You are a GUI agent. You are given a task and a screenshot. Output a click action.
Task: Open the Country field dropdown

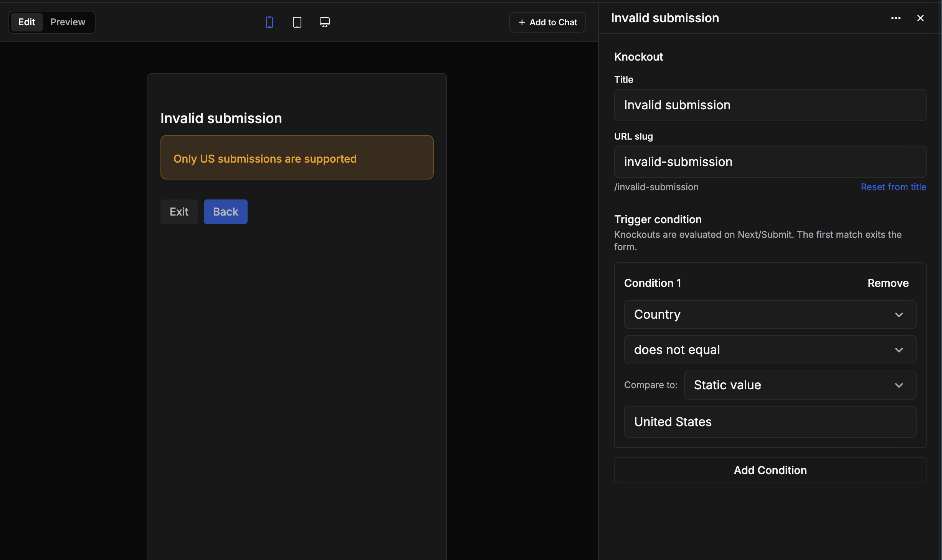tap(770, 315)
